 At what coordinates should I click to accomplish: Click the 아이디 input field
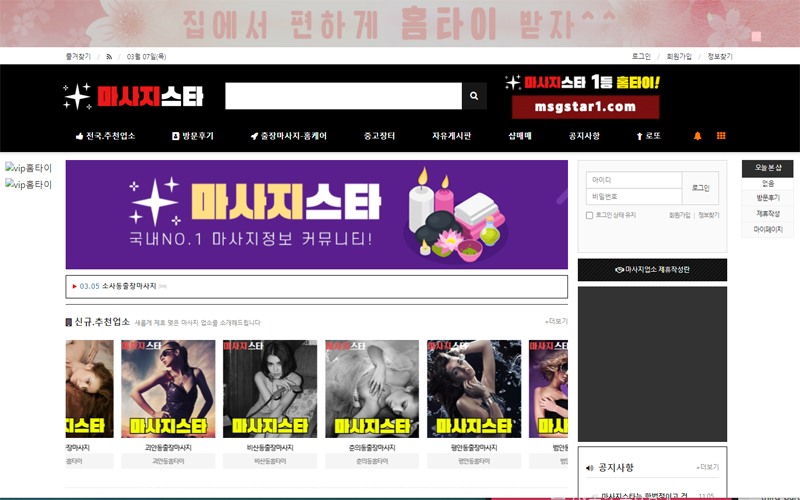(x=633, y=180)
